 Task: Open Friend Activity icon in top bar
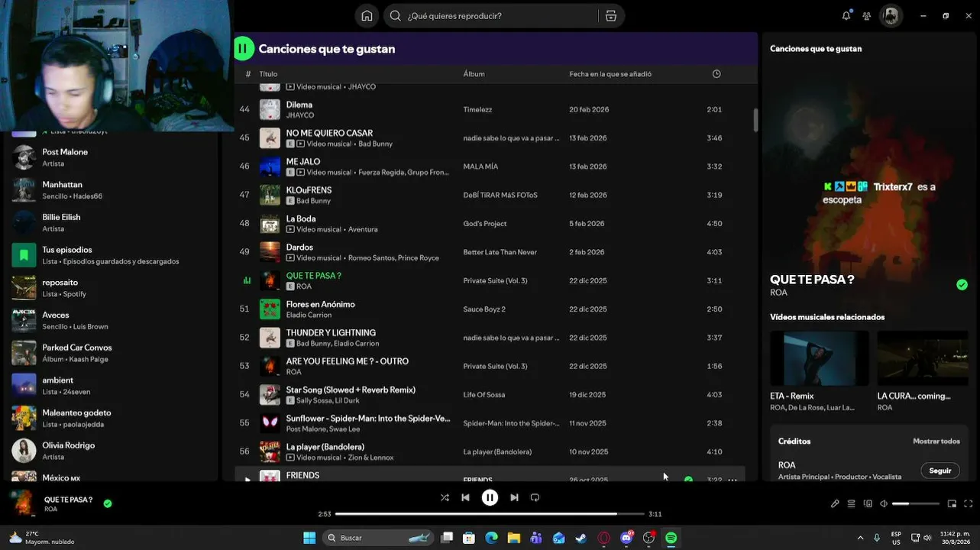867,16
